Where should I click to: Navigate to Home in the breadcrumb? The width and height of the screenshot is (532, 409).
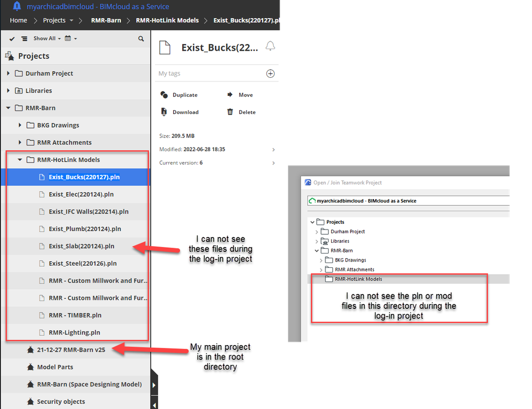[18, 20]
